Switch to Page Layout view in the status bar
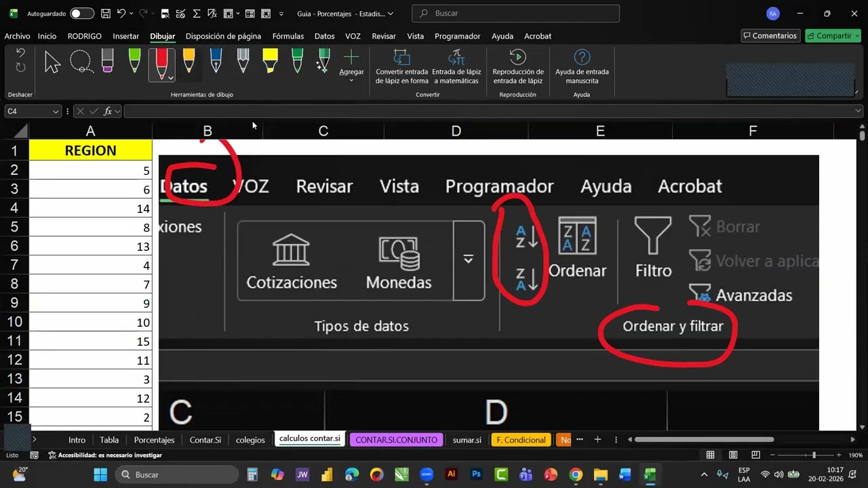This screenshot has height=488, width=868. coord(733,455)
